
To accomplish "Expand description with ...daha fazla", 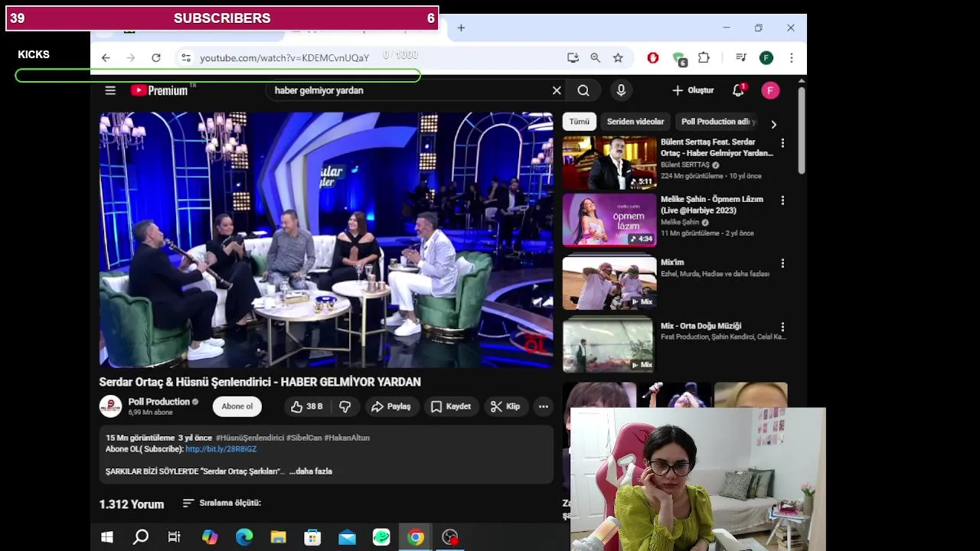I will [311, 471].
